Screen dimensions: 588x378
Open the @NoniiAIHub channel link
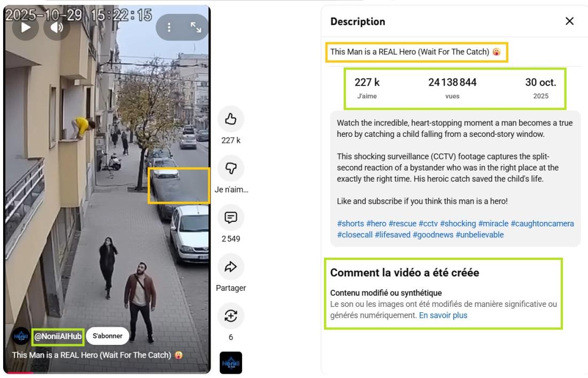pyautogui.click(x=58, y=336)
